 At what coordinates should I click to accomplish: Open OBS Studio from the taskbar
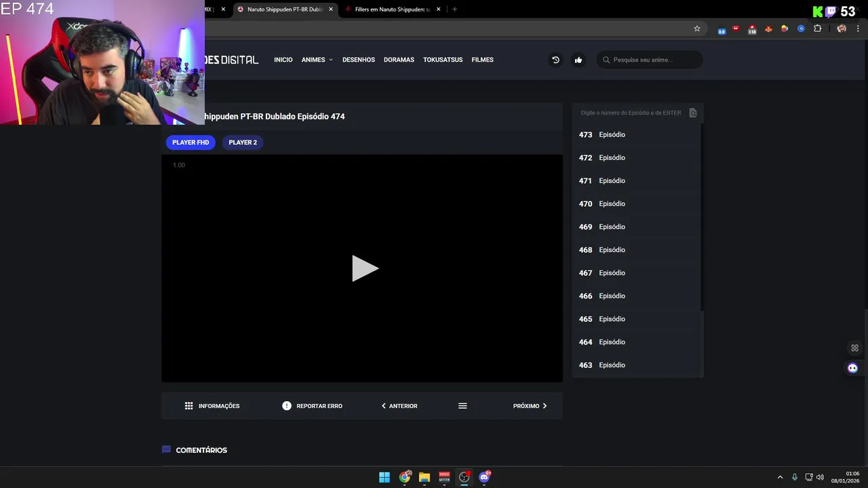coord(465,477)
